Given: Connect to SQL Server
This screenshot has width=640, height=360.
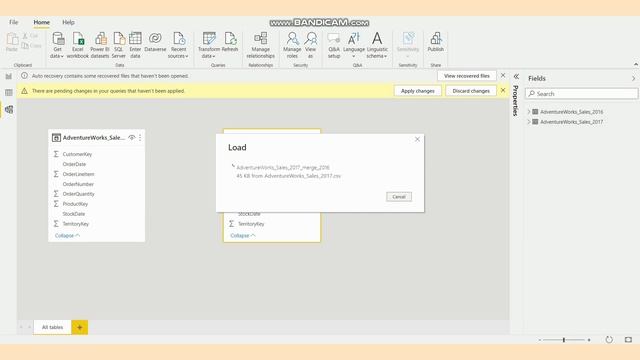Looking at the screenshot, I should (x=119, y=45).
